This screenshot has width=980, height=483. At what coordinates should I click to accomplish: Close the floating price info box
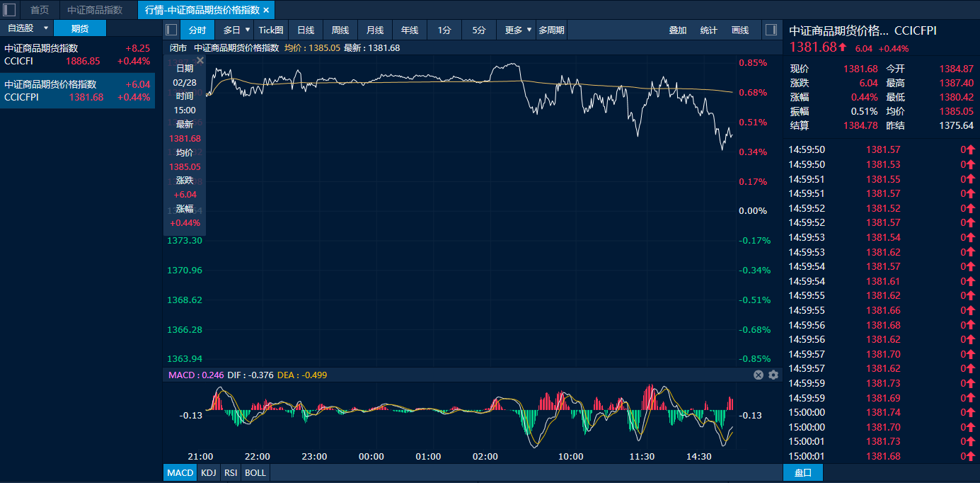(200, 61)
